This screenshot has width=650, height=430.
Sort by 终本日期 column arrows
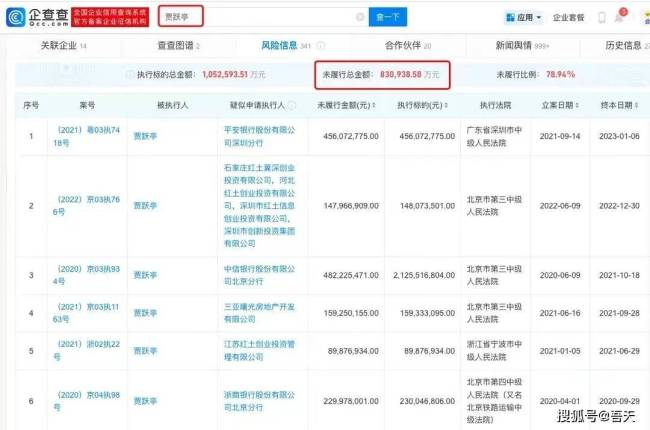[636, 105]
